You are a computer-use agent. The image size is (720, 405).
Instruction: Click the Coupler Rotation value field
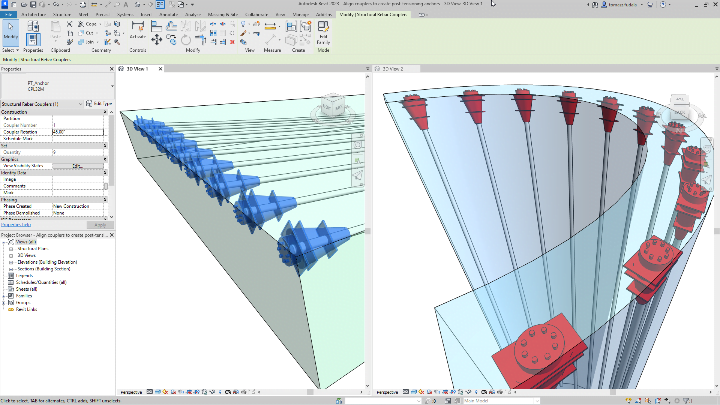(78, 131)
